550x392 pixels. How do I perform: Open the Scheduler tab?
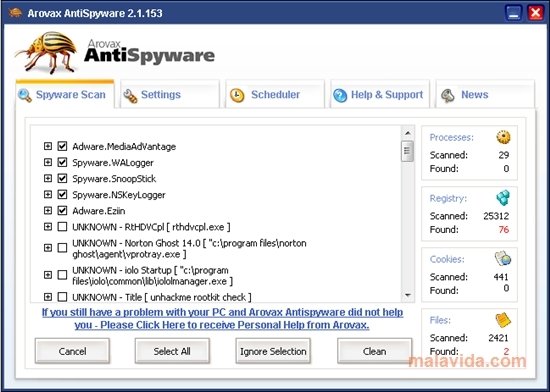(x=275, y=94)
